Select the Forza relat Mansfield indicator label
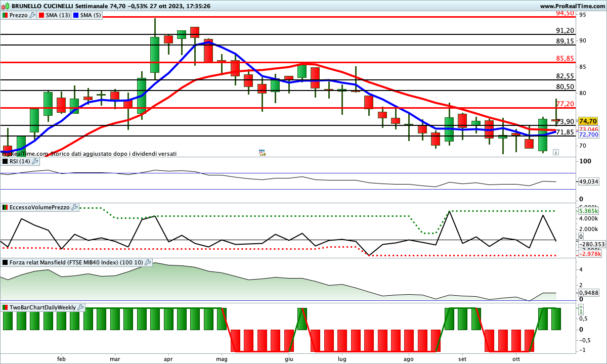 [77, 262]
